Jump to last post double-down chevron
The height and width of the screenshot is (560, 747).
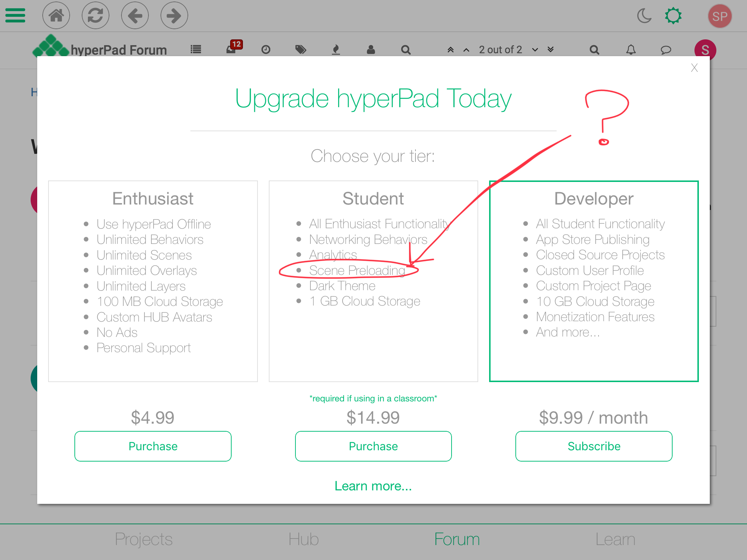[551, 50]
